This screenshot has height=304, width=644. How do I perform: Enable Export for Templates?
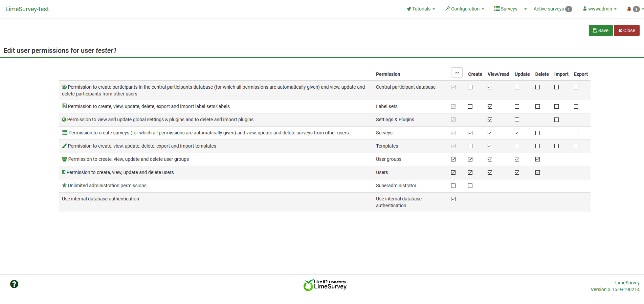click(x=576, y=146)
